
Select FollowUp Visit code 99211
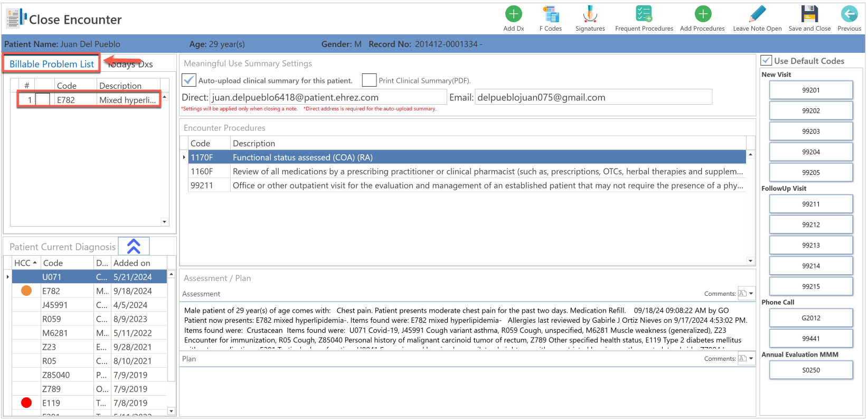810,204
